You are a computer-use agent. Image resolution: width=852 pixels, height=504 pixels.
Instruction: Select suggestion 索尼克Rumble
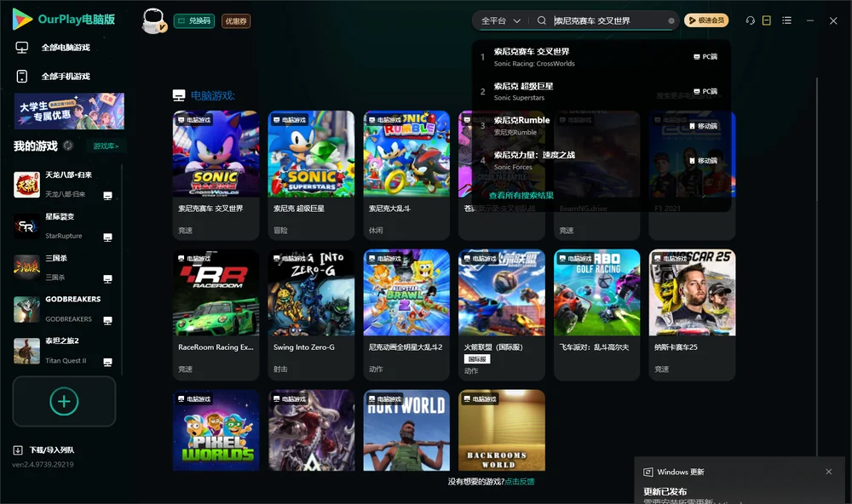[x=601, y=125]
